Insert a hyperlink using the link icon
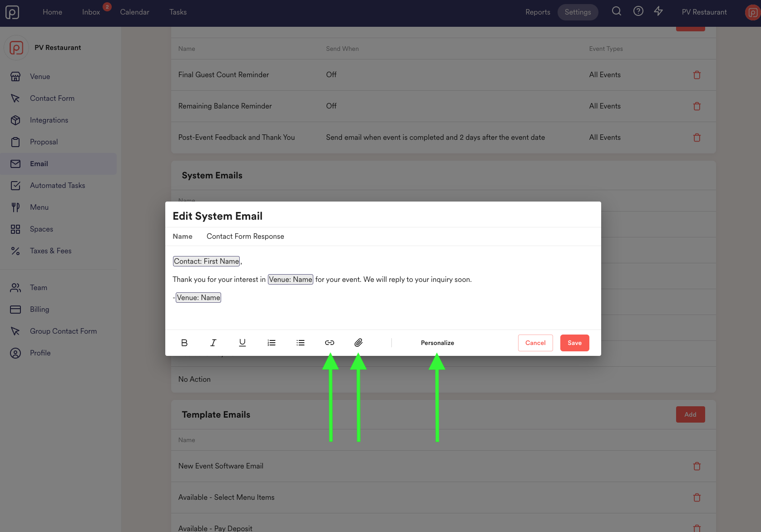 coord(329,343)
